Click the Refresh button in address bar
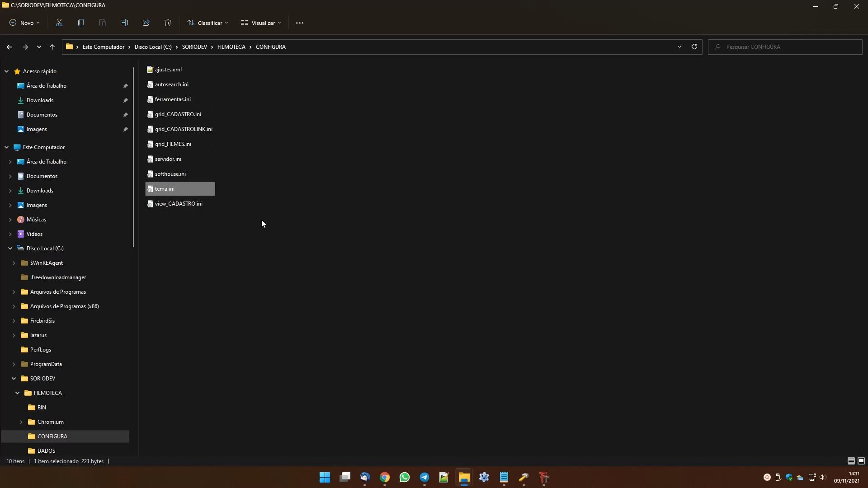This screenshot has height=488, width=868. 694,47
